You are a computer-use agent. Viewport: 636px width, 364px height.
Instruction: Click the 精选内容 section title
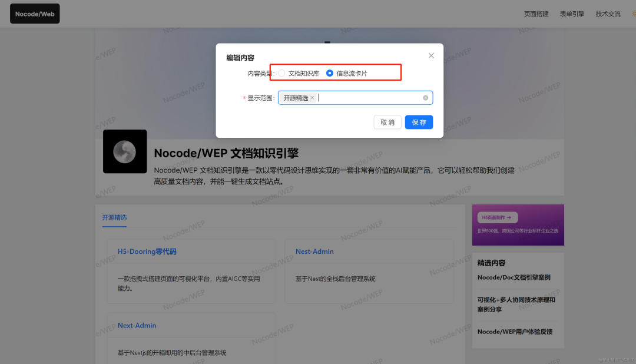click(491, 263)
